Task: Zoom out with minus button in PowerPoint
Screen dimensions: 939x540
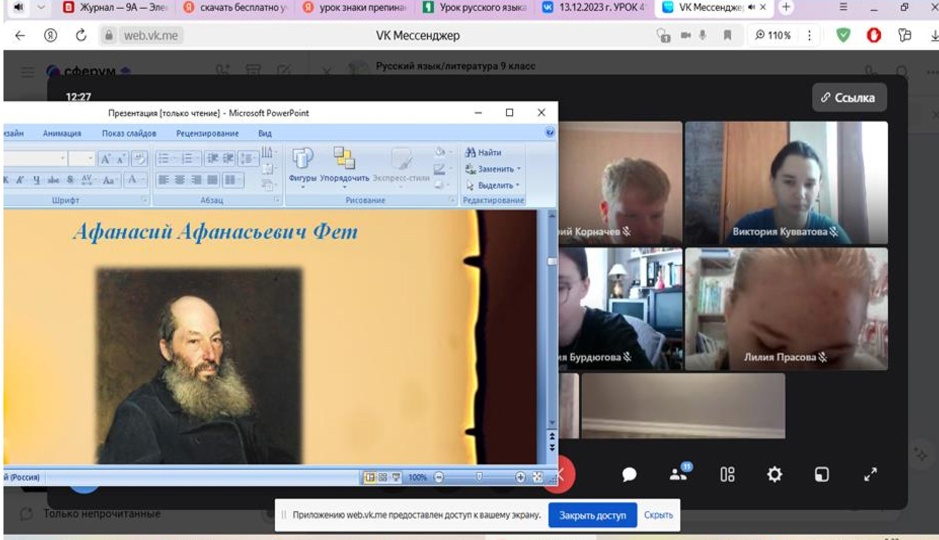Action: point(439,477)
